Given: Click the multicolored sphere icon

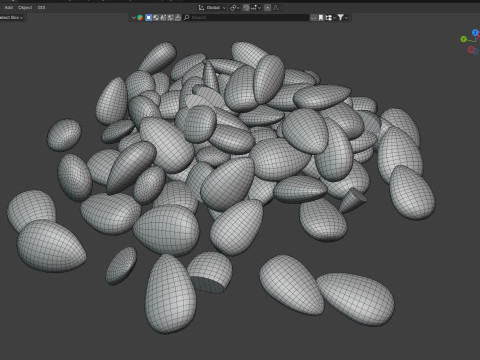Looking at the screenshot, I should (x=140, y=18).
